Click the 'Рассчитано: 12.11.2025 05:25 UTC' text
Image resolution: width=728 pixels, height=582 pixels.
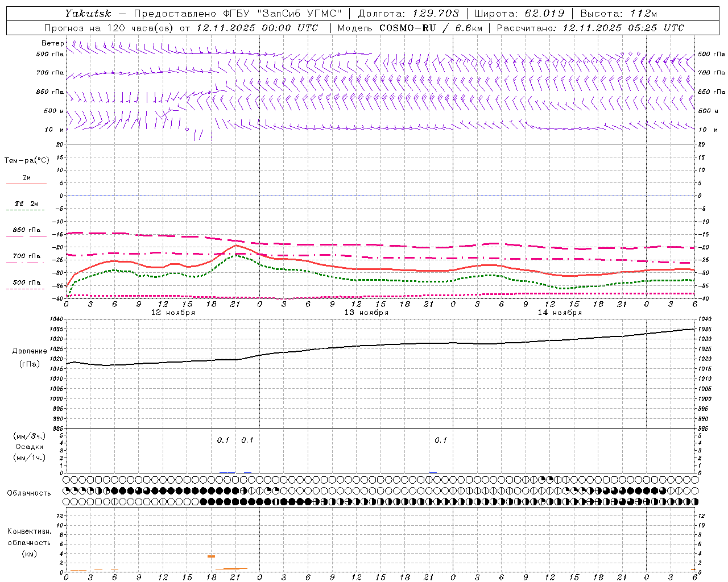tap(590, 28)
